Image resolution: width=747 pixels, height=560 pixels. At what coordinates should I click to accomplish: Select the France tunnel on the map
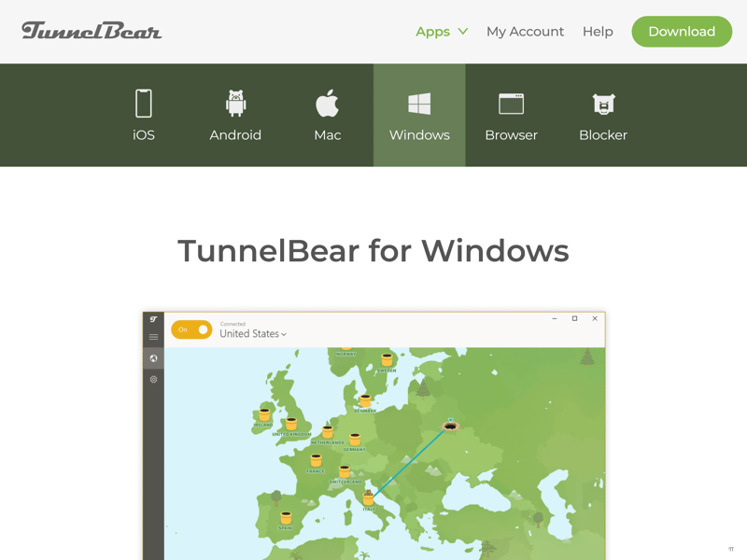point(316,460)
